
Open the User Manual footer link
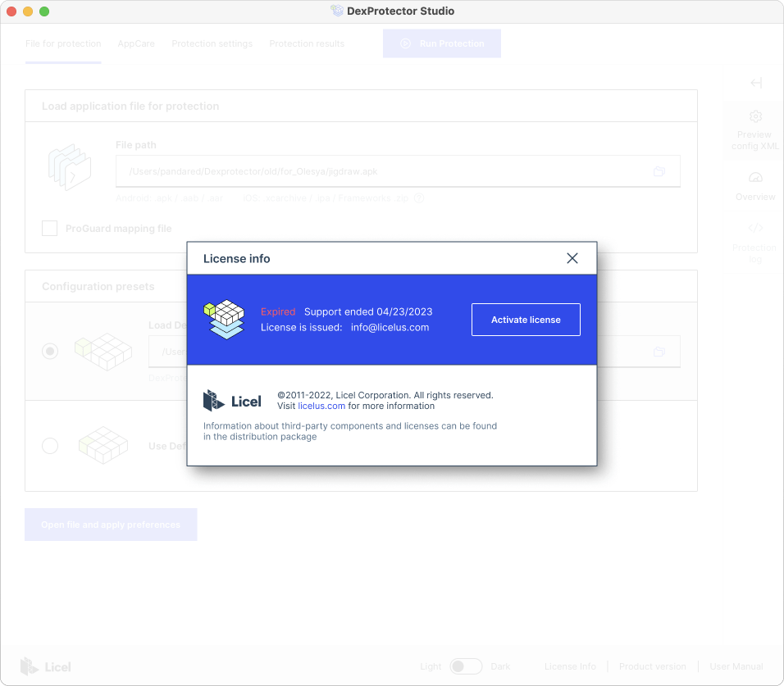coord(736,666)
